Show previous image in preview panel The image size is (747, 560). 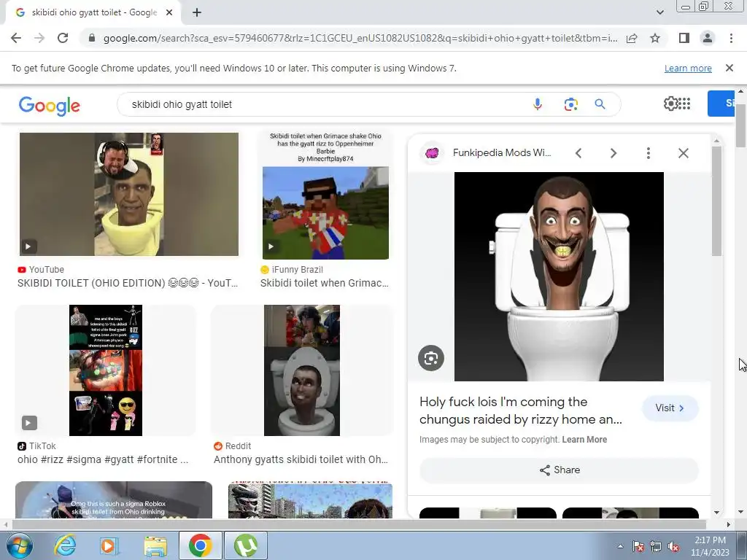(x=578, y=153)
